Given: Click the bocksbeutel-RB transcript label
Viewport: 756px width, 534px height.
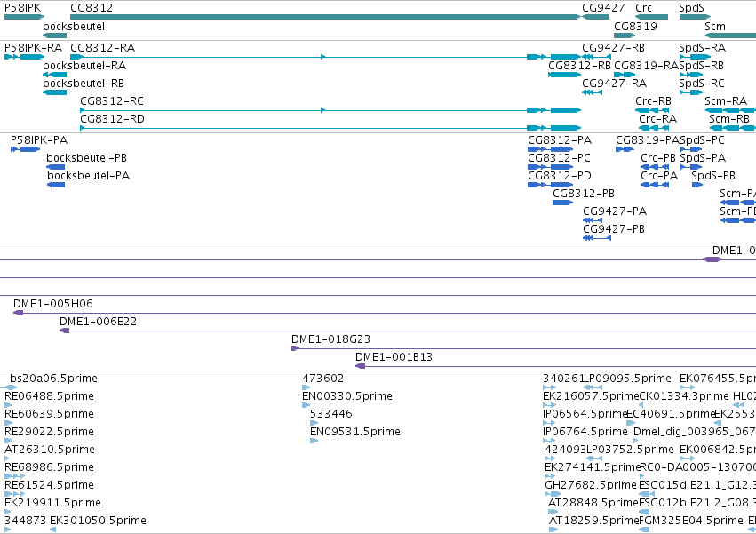Looking at the screenshot, I should 84,84.
